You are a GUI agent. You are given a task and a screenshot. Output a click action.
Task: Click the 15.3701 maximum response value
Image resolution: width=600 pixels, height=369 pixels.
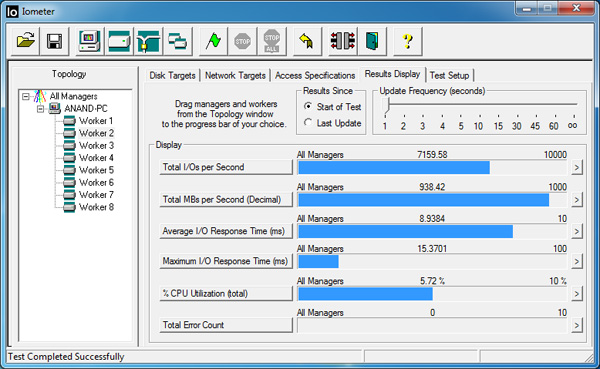(432, 249)
